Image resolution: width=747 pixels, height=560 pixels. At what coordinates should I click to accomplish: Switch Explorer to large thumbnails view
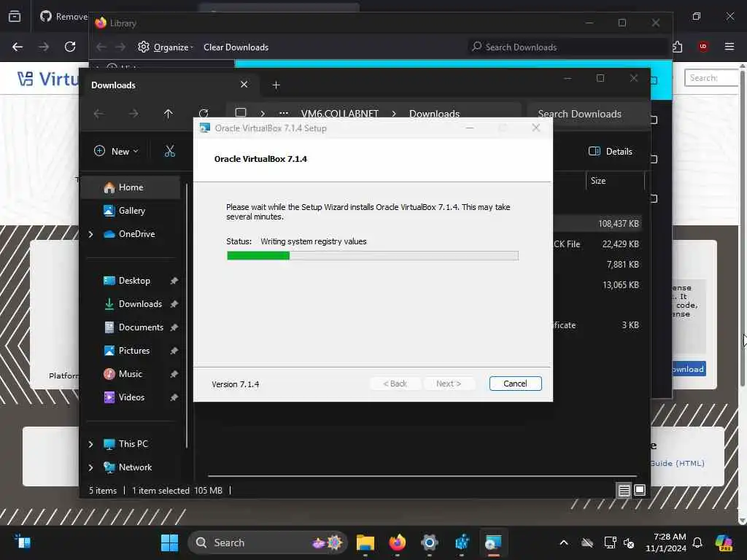coord(640,490)
